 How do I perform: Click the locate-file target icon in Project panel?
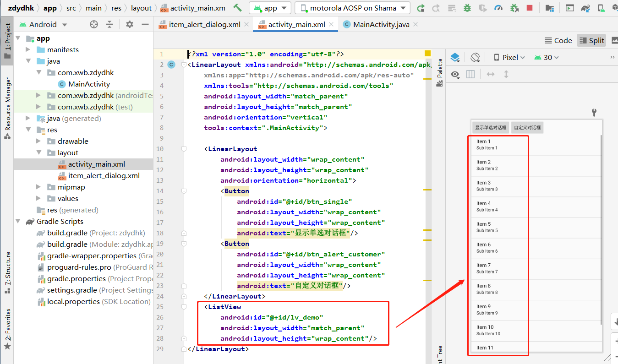pyautogui.click(x=94, y=24)
